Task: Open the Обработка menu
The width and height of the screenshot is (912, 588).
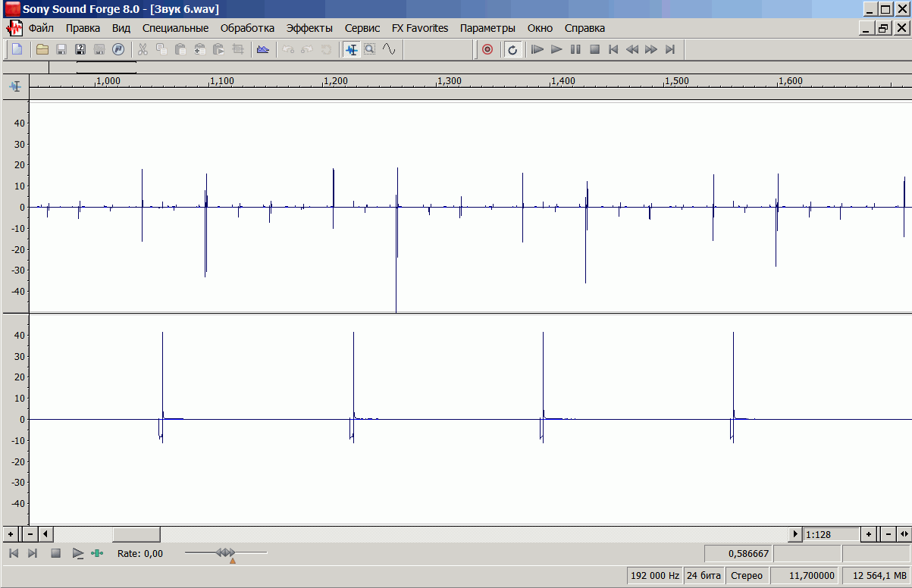Action: coord(247,28)
